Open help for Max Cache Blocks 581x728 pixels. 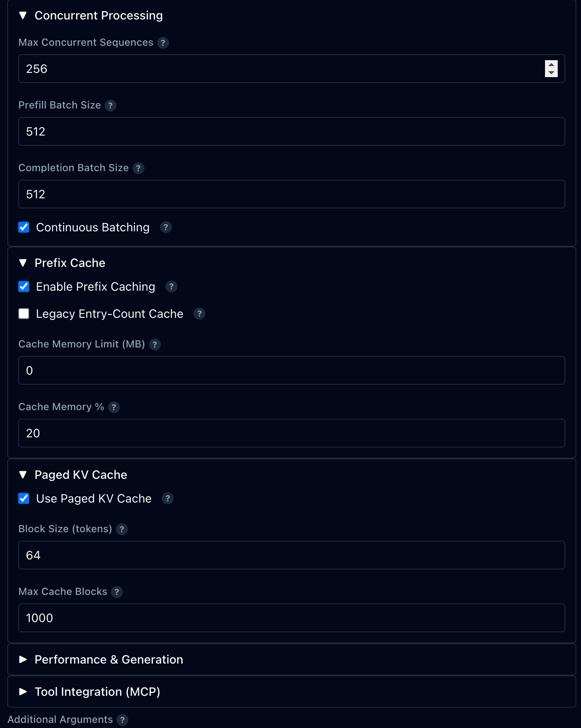click(116, 592)
